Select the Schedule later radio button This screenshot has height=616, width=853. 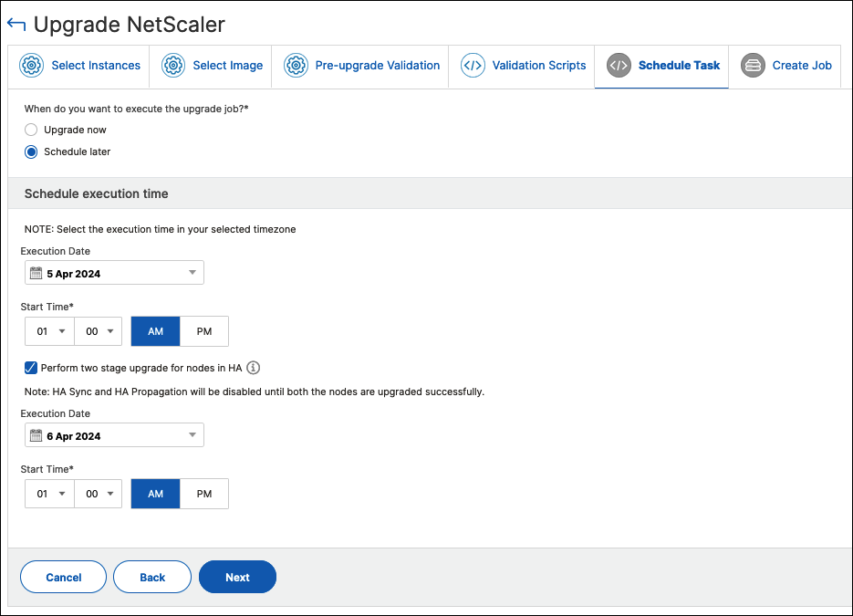point(31,151)
